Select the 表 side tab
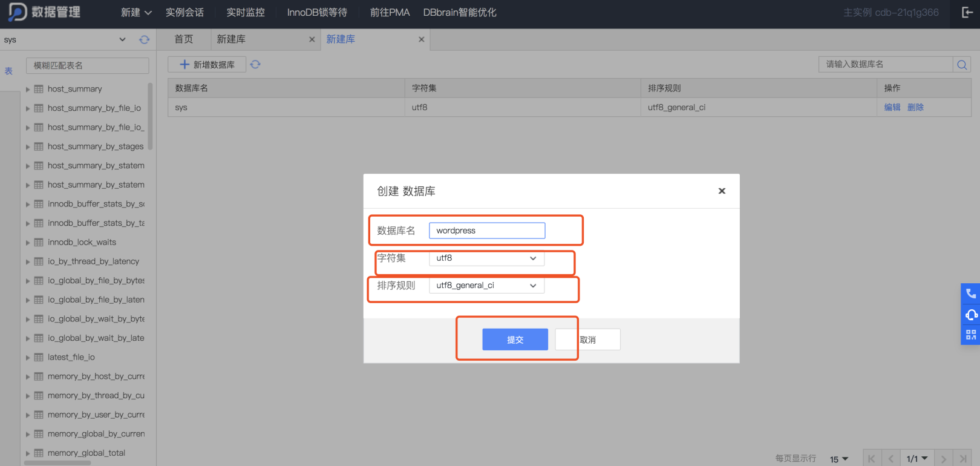 pos(8,71)
